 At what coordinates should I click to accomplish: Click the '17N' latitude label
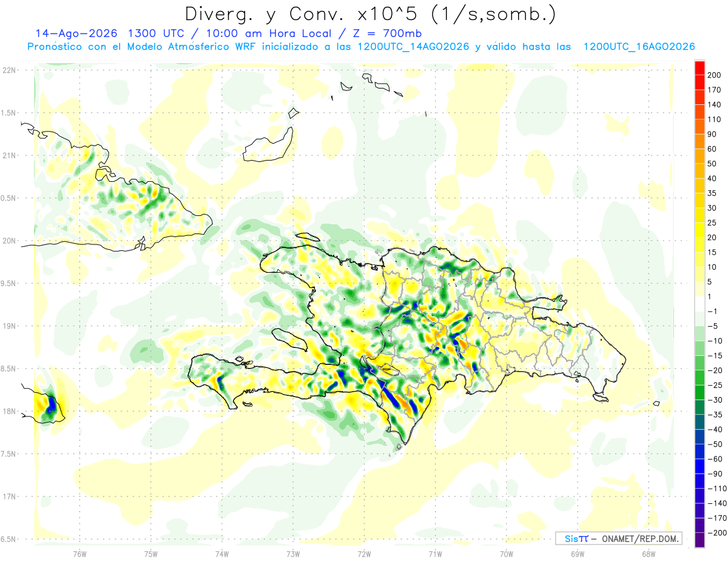[8, 497]
